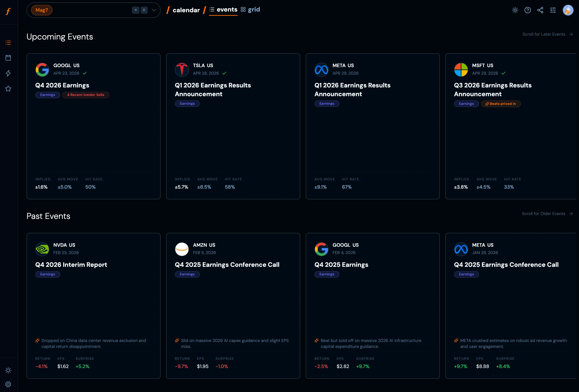Click Scroll for Older Events
This screenshot has height=392, width=579.
pyautogui.click(x=547, y=214)
